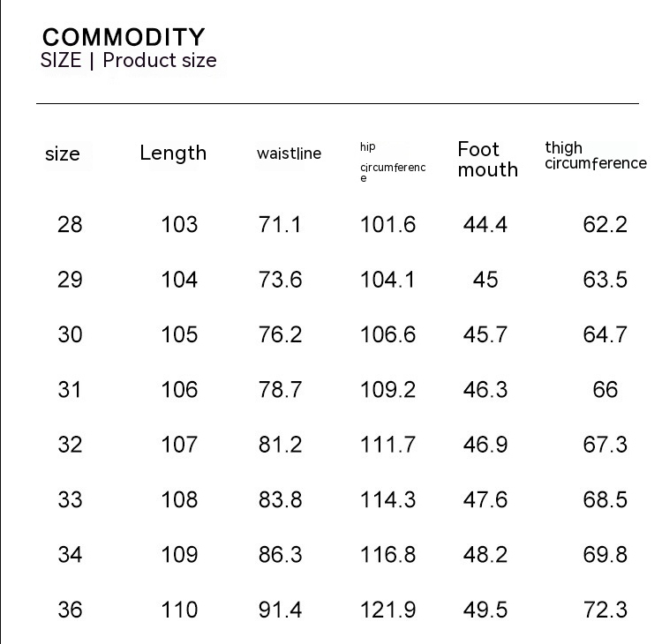Screen dimensions: 662x644
Task: Select waistline value 81.2
Action: coord(281,445)
